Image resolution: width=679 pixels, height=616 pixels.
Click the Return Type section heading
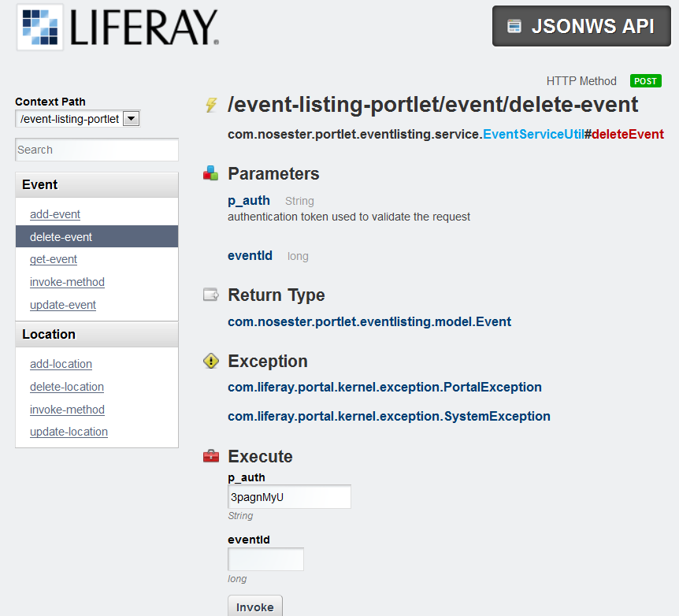[x=276, y=295]
